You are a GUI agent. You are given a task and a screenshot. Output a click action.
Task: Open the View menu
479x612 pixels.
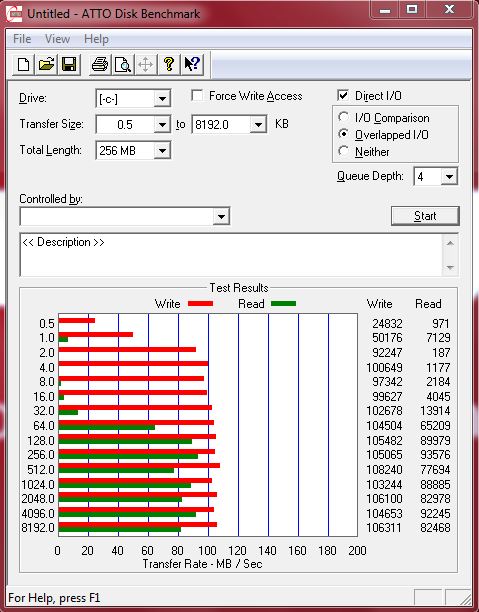[57, 39]
